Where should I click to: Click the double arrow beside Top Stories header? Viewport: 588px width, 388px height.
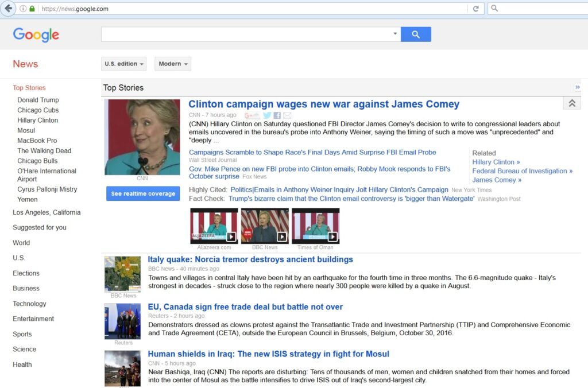point(578,87)
